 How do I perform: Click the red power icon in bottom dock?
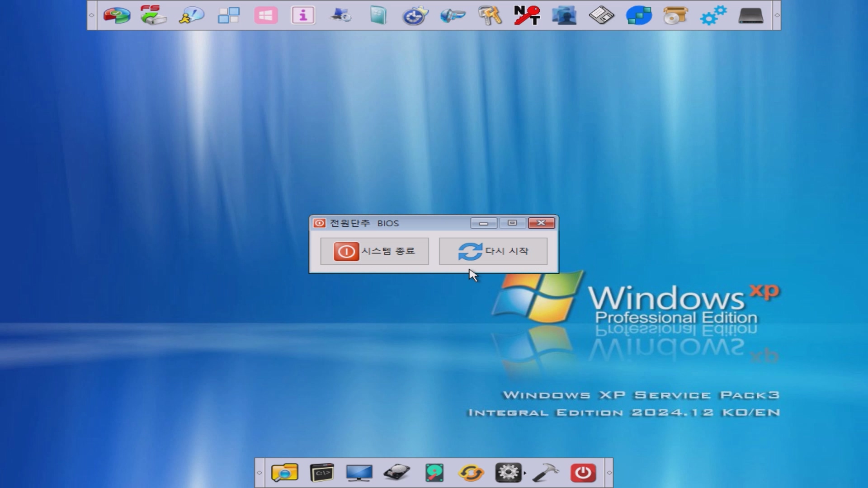(583, 473)
